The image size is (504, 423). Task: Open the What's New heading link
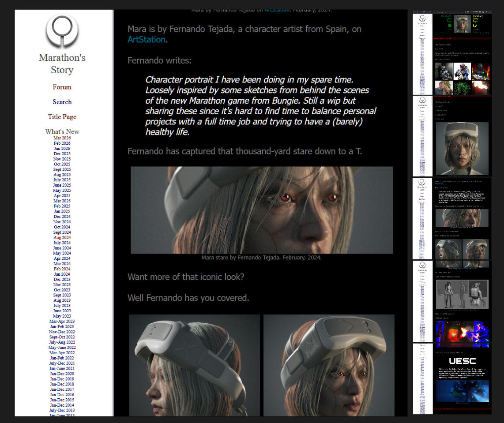coord(62,131)
